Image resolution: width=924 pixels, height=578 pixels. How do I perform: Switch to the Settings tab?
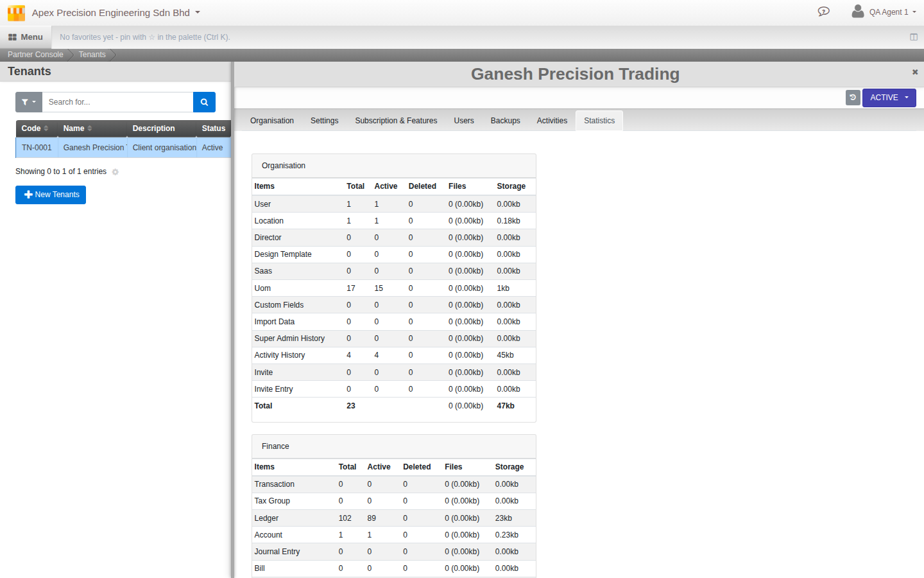coord(325,121)
